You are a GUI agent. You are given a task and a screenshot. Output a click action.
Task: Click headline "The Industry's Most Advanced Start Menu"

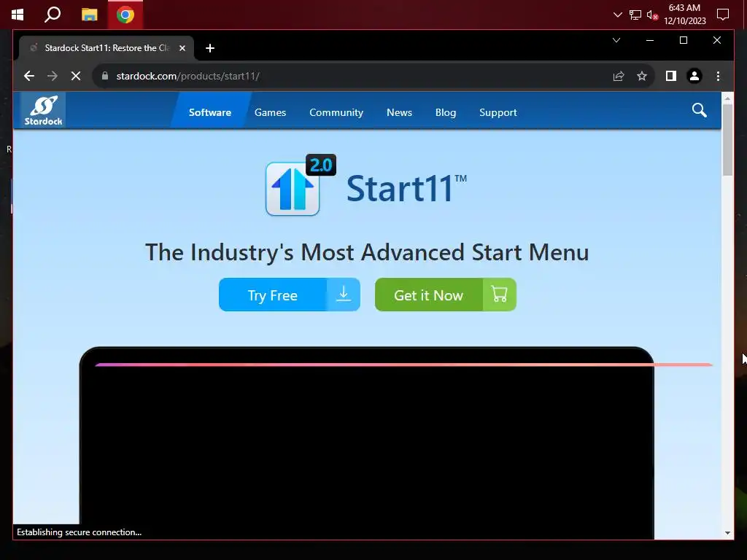click(x=367, y=252)
